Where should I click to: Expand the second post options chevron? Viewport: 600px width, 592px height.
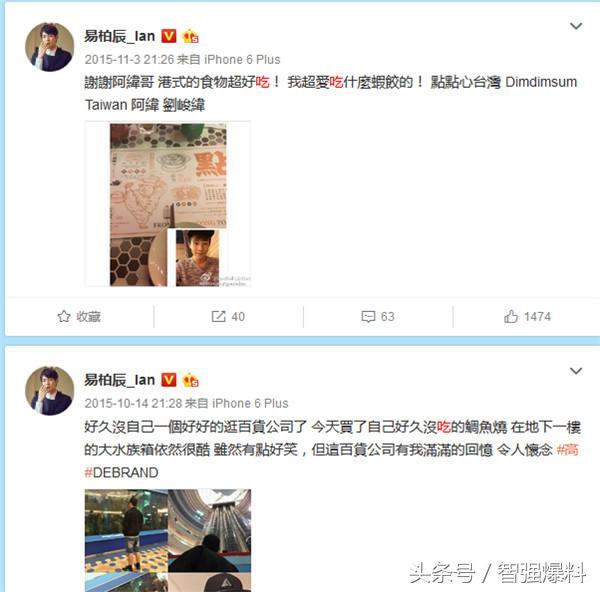point(576,371)
